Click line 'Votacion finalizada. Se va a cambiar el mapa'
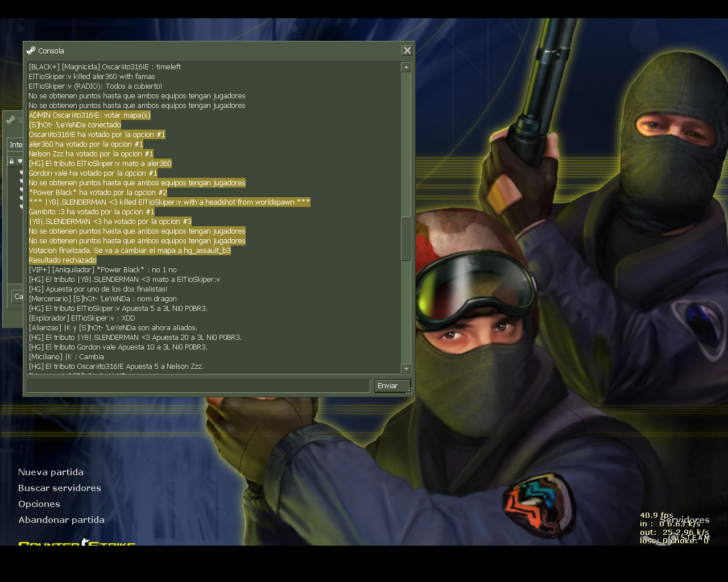The width and height of the screenshot is (728, 582). tap(130, 251)
